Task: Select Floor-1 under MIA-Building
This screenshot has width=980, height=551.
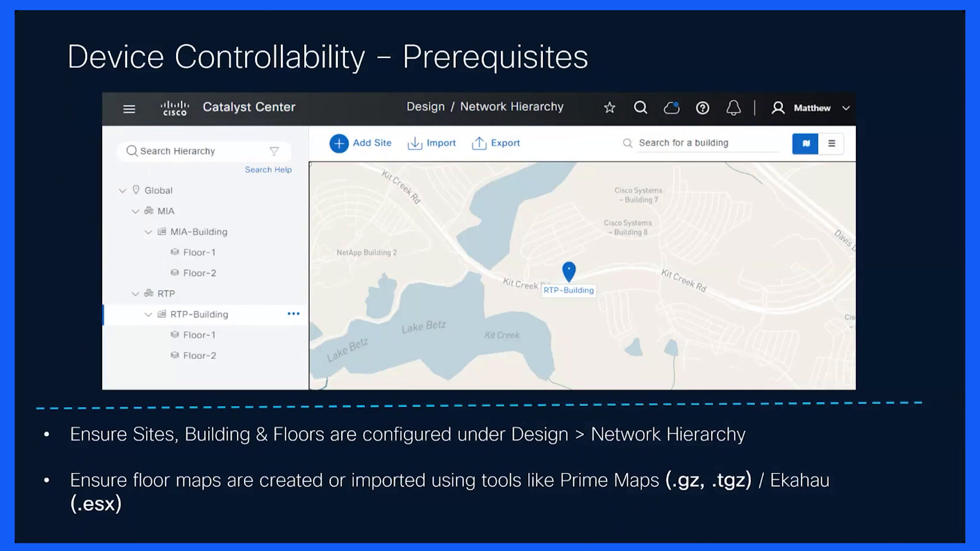Action: point(199,253)
